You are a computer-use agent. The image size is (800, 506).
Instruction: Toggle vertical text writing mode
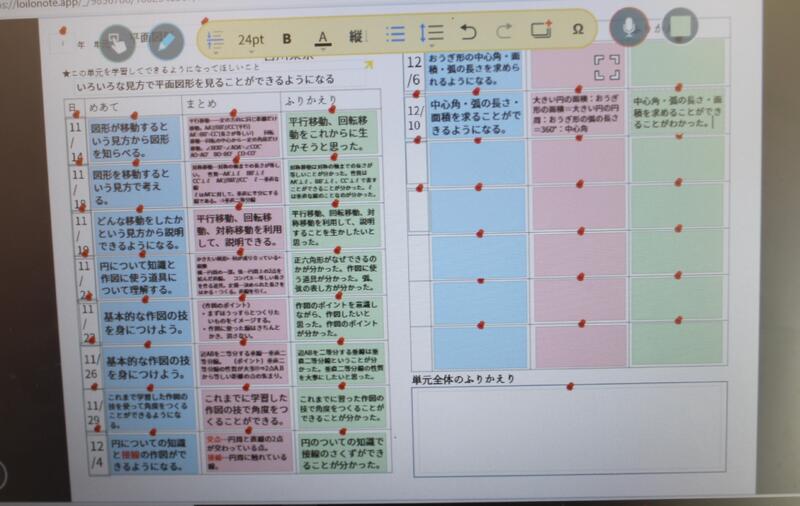[x=355, y=37]
